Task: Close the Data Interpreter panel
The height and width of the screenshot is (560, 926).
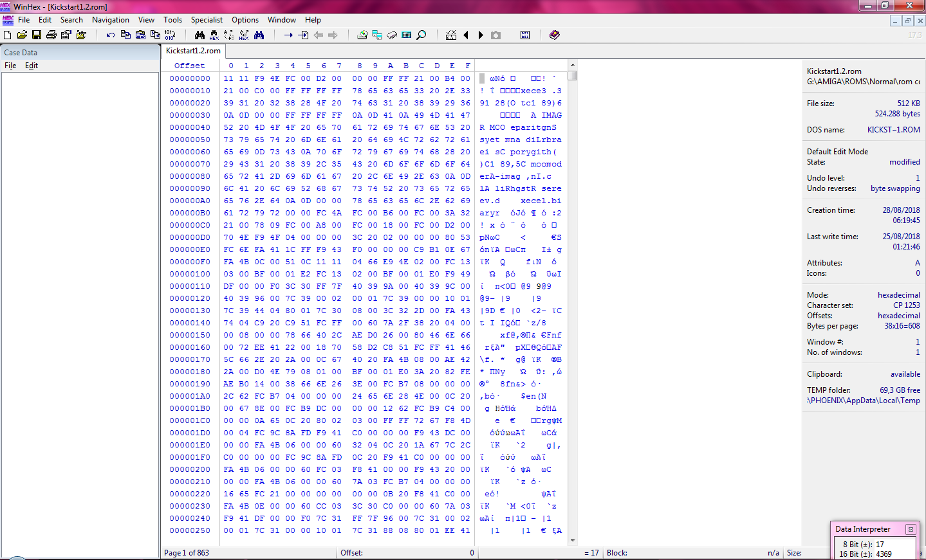Action: (911, 529)
